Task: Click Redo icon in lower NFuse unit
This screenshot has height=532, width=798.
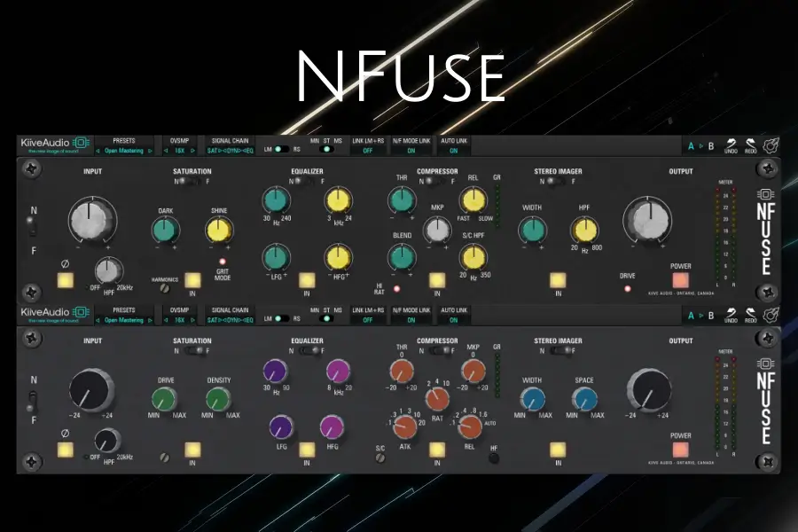Action: pyautogui.click(x=751, y=315)
